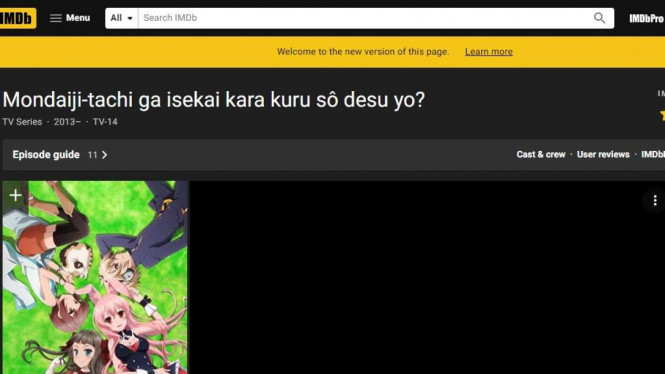Expand episode guide chevron arrow
This screenshot has height=374, width=665.
[x=105, y=155]
